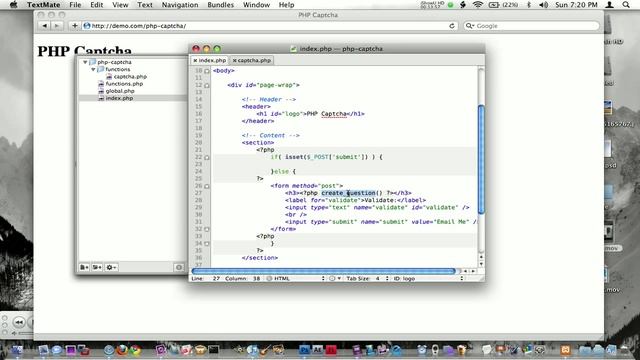Open the Window menu
The height and width of the screenshot is (360, 640).
tap(256, 5)
